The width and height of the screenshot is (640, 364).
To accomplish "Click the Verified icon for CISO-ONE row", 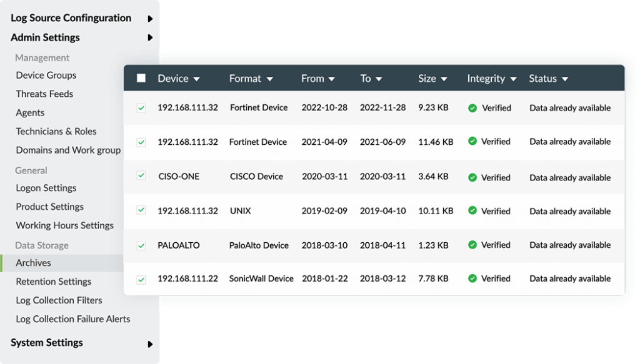I will [x=472, y=177].
